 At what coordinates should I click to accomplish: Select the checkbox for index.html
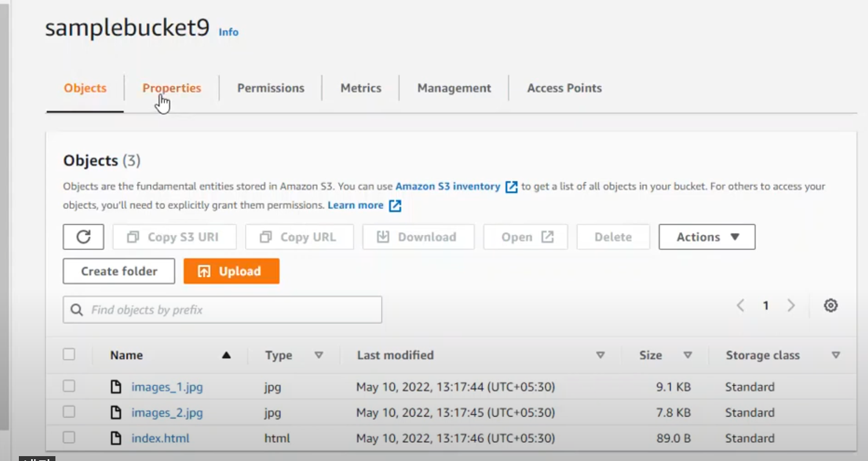pos(69,437)
